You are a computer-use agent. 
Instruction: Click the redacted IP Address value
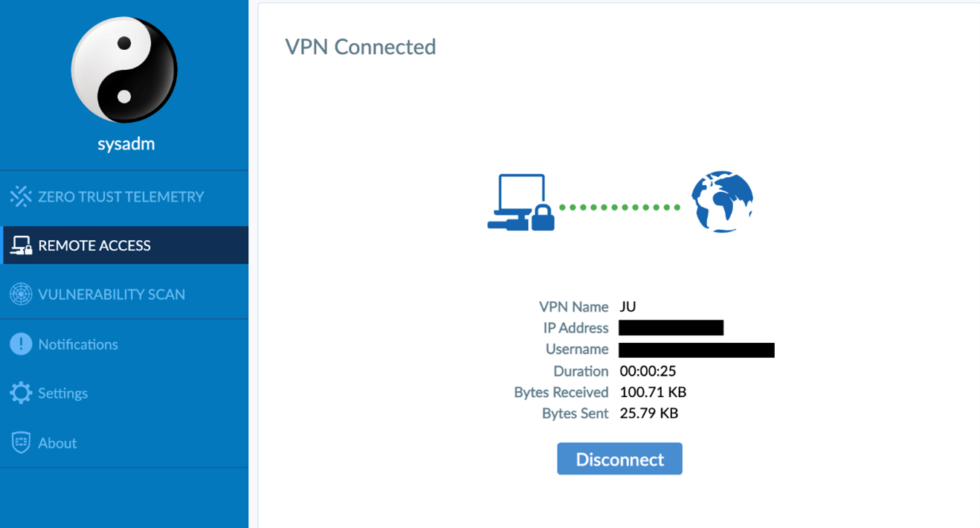point(671,328)
